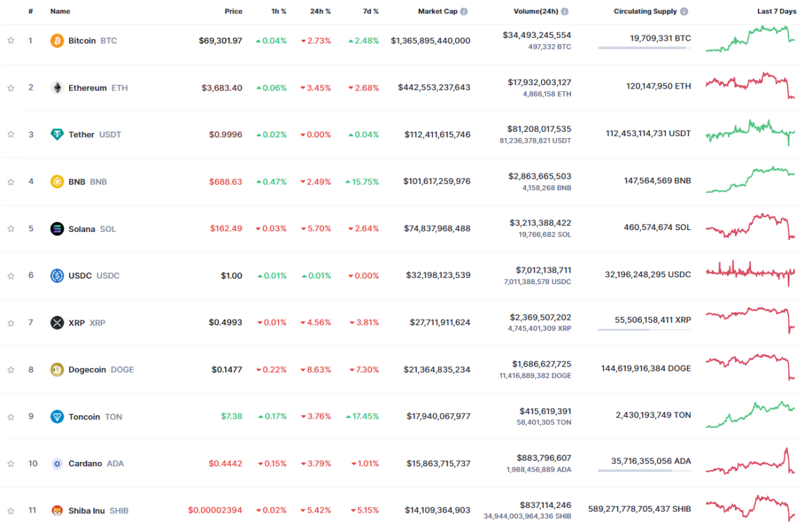Toggle the USDC watchlist star

(11, 276)
